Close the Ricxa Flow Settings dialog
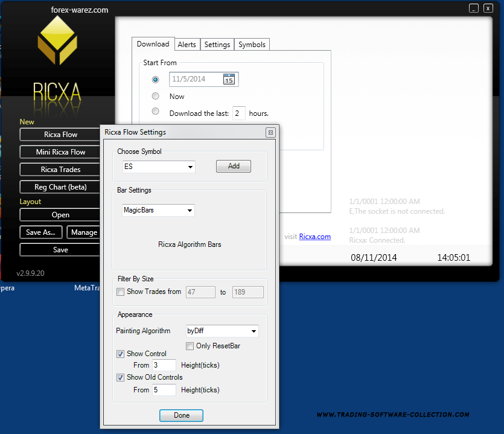This screenshot has width=504, height=434. point(270,132)
